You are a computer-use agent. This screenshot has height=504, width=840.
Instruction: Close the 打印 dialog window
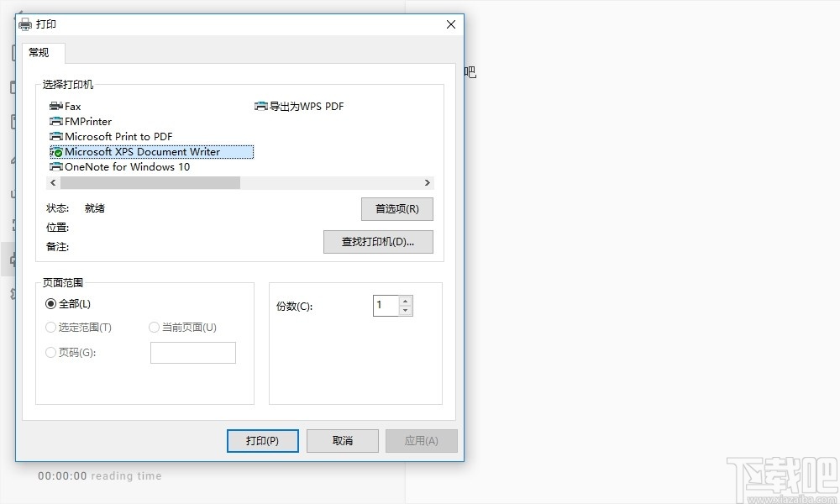tap(451, 24)
